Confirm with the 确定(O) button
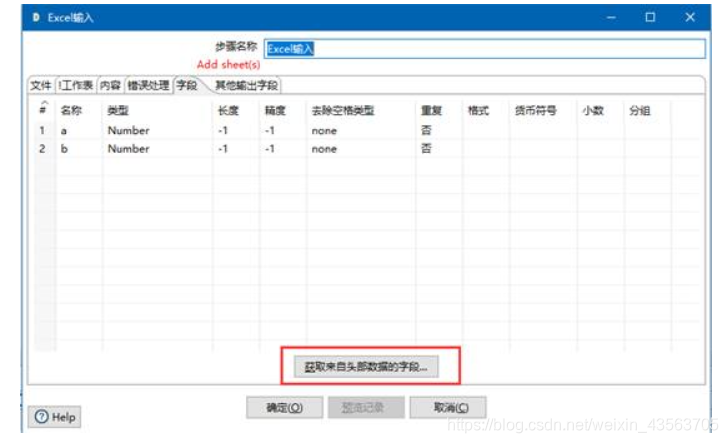The height and width of the screenshot is (443, 728). click(284, 408)
